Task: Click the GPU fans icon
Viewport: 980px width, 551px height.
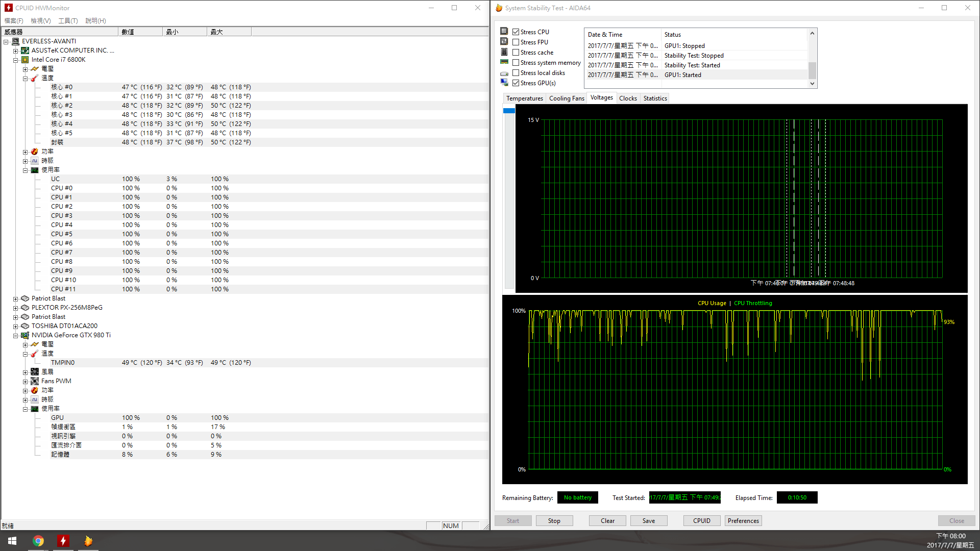Action: point(35,372)
